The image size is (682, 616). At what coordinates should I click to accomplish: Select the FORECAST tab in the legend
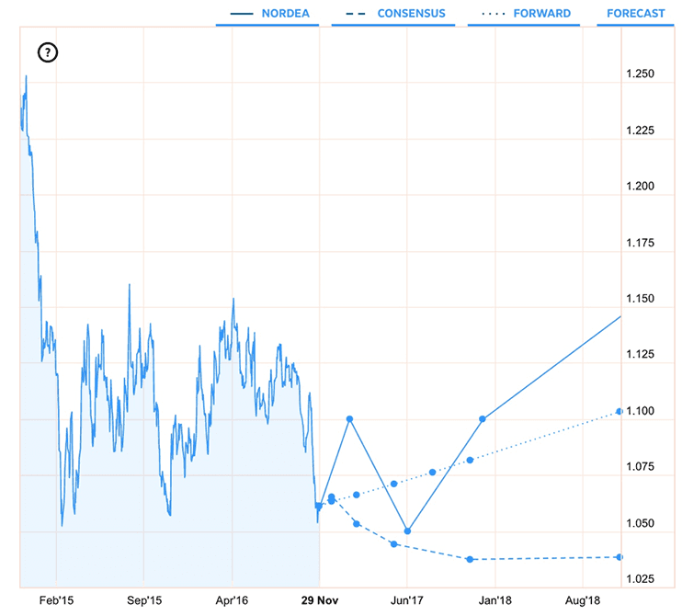[635, 14]
